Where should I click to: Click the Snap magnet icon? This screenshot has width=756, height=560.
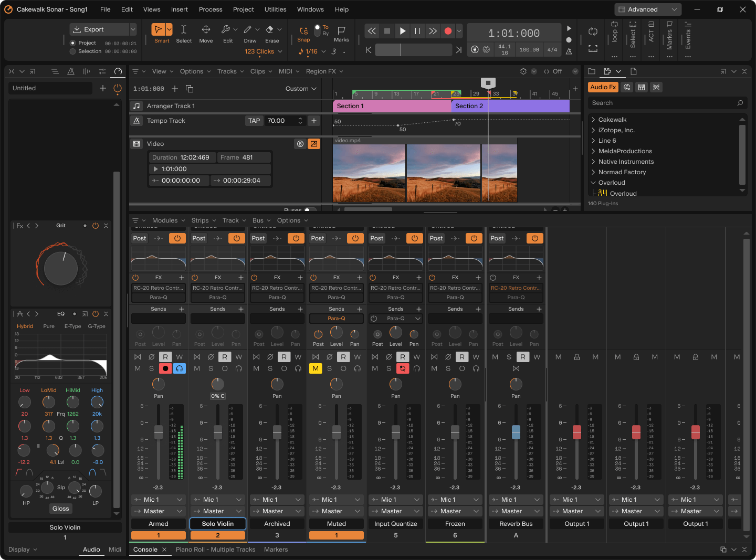coord(303,31)
